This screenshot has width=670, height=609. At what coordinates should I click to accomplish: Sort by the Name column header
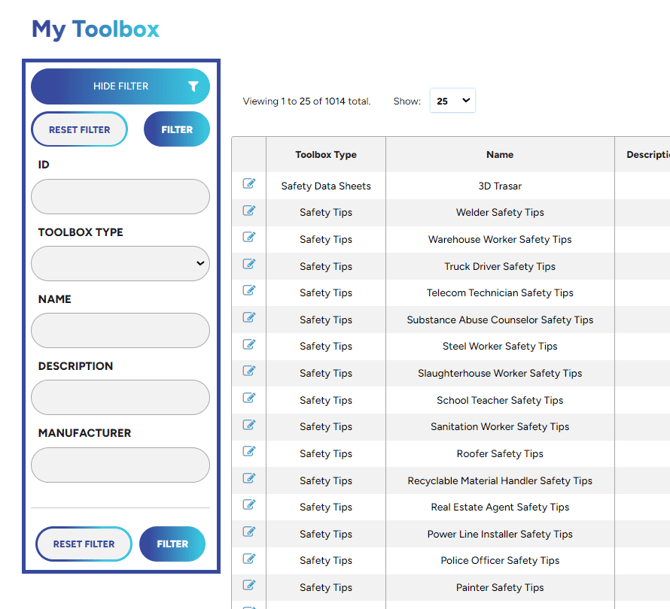click(x=499, y=155)
